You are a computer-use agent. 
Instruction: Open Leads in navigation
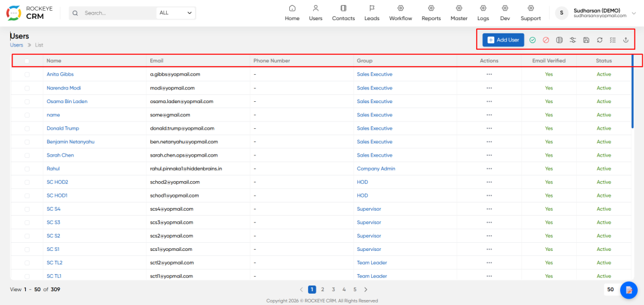pos(372,13)
